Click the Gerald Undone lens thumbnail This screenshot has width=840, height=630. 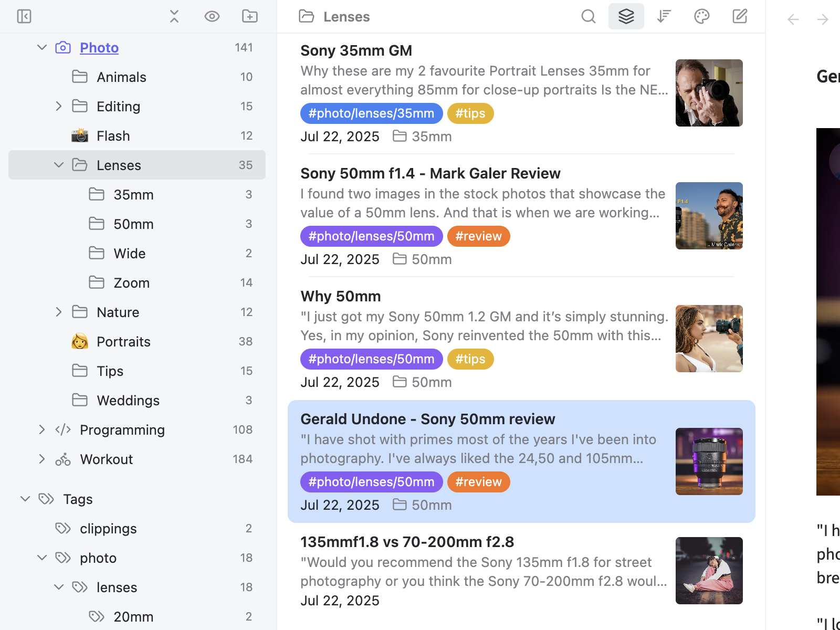(x=709, y=461)
